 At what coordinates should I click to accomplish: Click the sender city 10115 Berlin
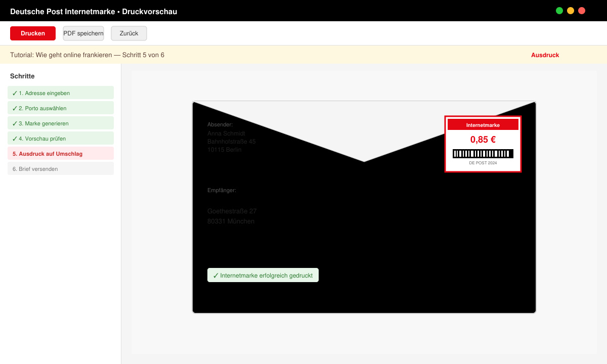(x=225, y=150)
